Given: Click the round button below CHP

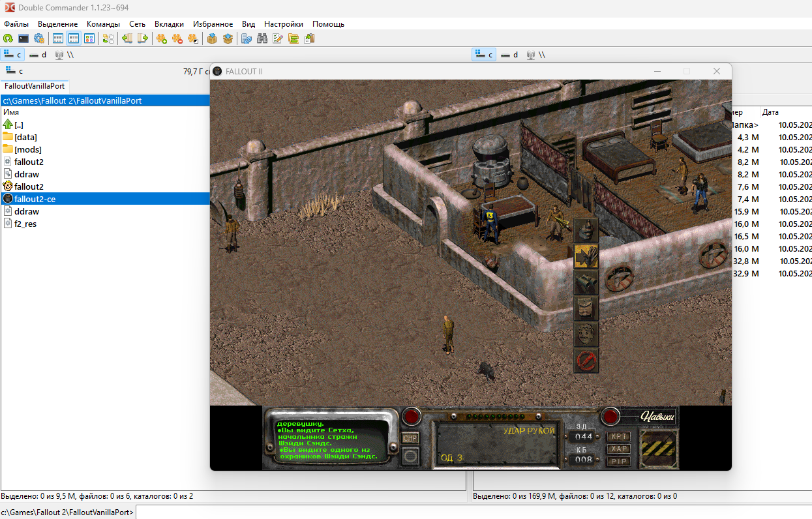Looking at the screenshot, I should point(410,457).
